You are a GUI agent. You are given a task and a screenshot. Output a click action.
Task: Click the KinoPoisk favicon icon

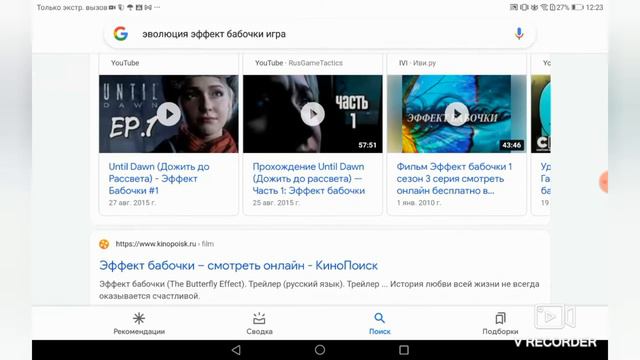tap(104, 244)
